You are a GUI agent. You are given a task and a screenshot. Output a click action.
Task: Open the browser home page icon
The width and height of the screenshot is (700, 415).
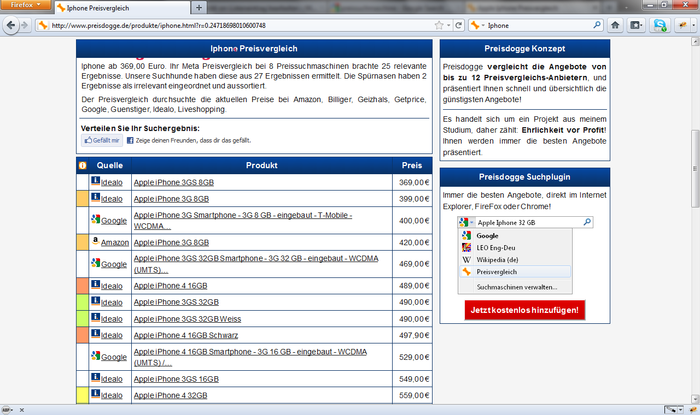tap(615, 25)
